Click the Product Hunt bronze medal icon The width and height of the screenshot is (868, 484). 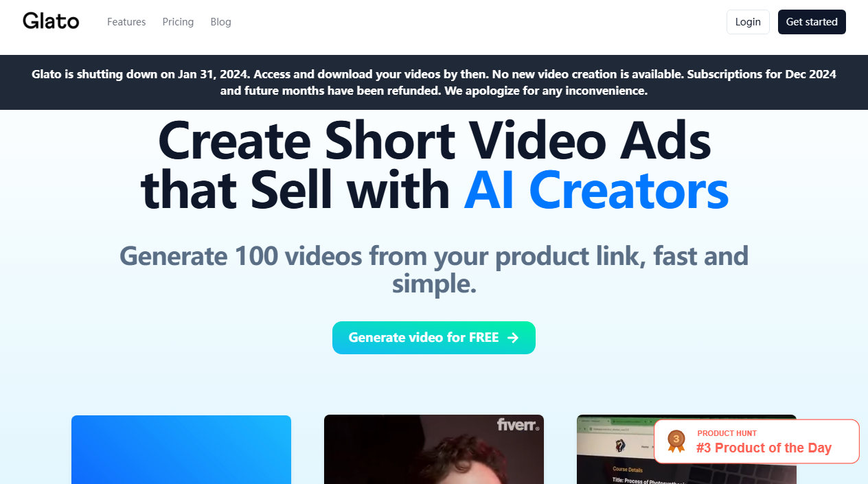click(x=676, y=441)
